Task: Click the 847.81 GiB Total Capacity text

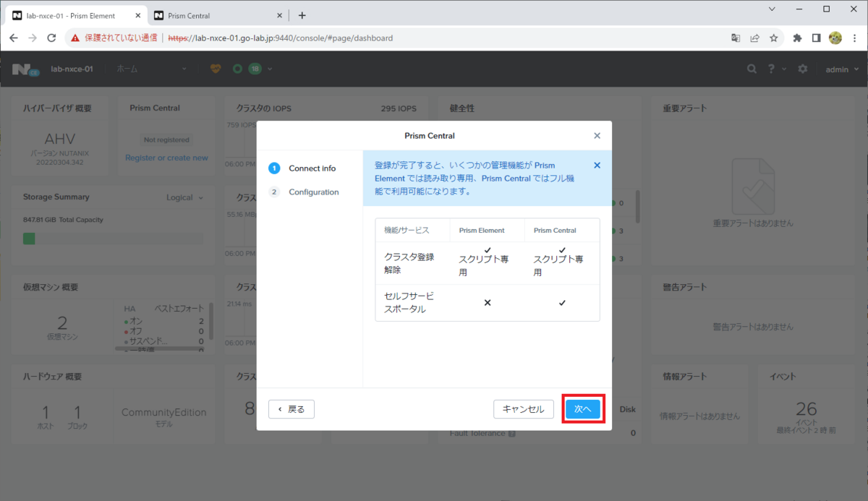Action: pyautogui.click(x=63, y=220)
